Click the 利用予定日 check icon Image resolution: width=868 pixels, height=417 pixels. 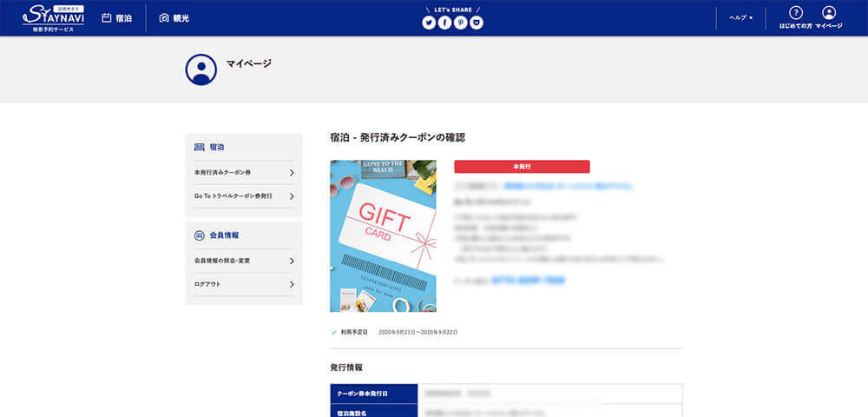coord(334,332)
